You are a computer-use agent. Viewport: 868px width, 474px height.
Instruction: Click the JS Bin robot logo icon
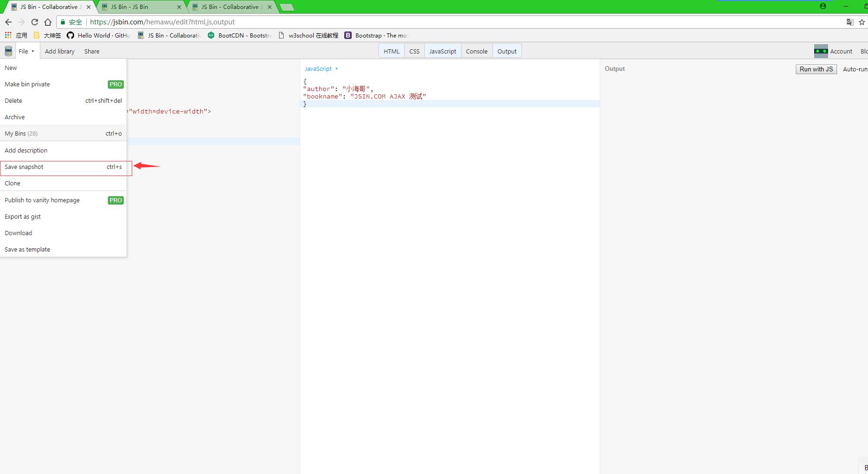[x=8, y=51]
